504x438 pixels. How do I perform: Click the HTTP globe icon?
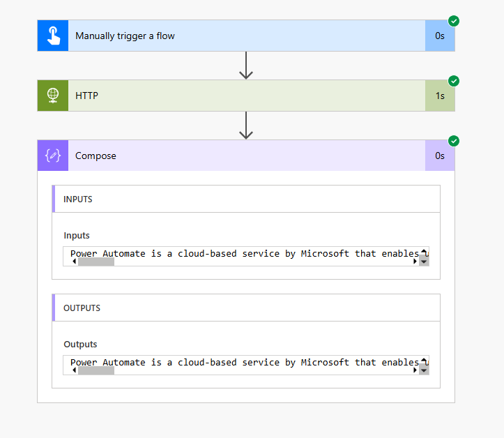[x=53, y=96]
